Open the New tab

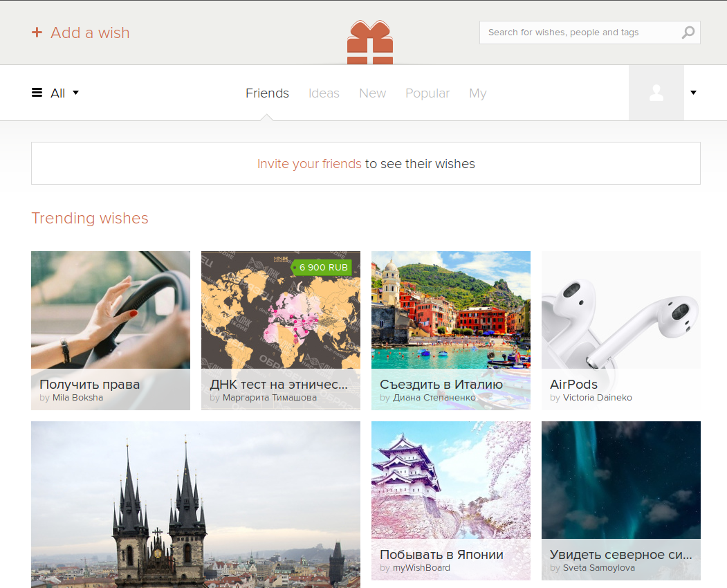click(372, 93)
